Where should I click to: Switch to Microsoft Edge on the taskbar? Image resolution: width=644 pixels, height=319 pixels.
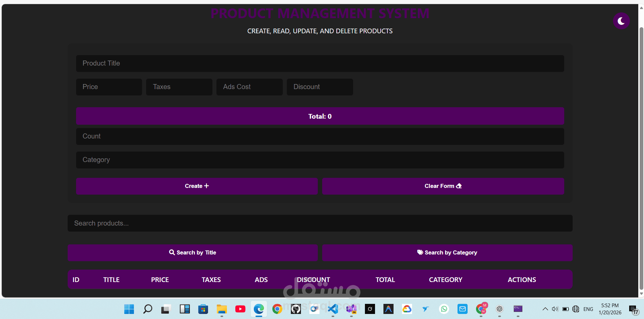(x=259, y=309)
